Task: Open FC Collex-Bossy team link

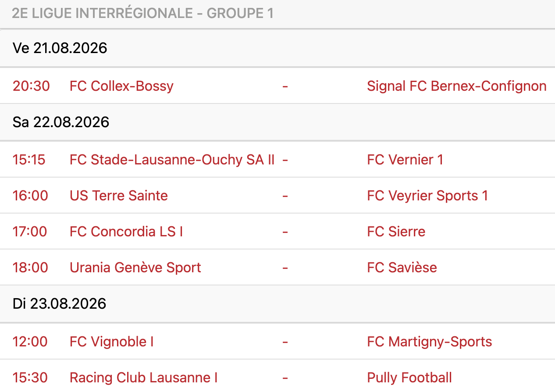Action: pos(121,86)
